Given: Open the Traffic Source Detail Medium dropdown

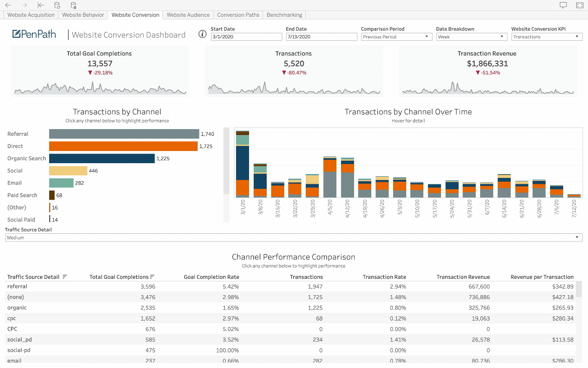Looking at the screenshot, I should coord(294,238).
